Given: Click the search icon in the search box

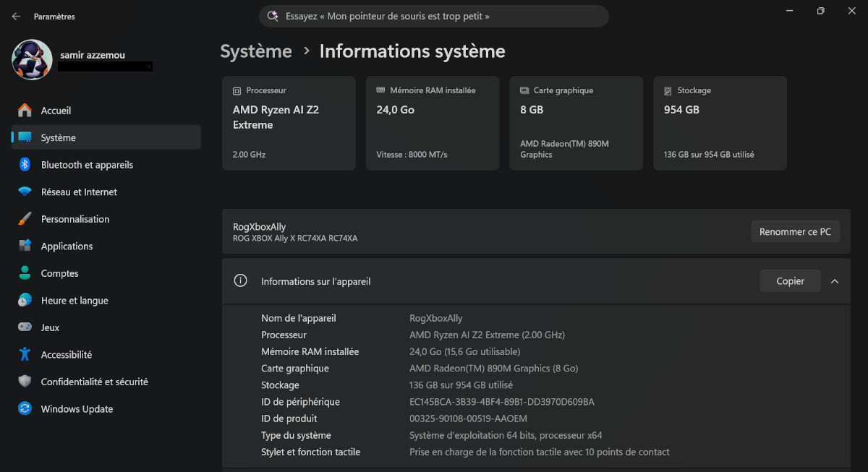Looking at the screenshot, I should pos(273,16).
